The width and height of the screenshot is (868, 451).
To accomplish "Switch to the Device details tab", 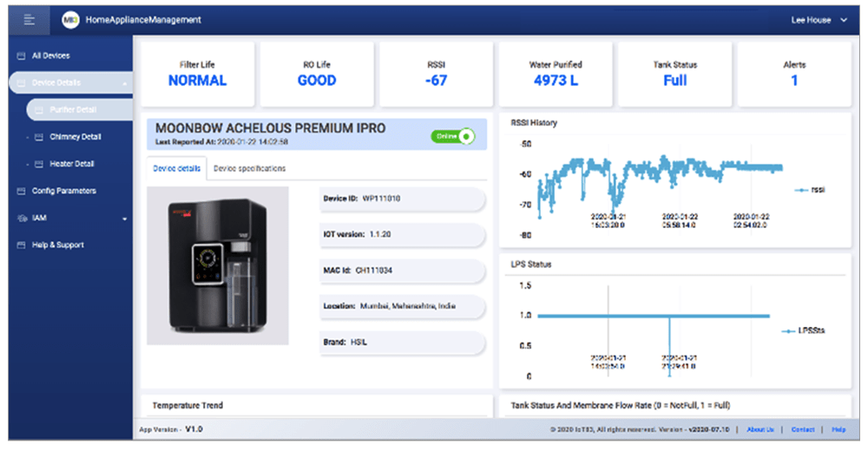I will click(176, 168).
